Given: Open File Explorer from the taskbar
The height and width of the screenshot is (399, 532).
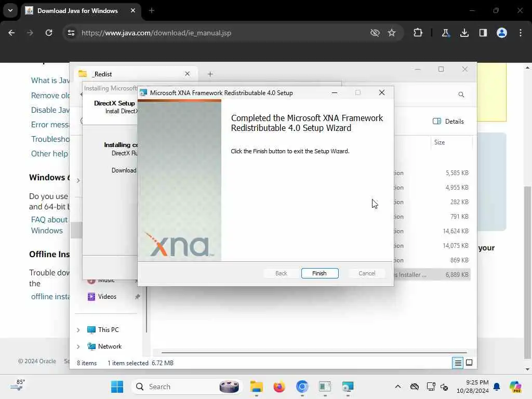Looking at the screenshot, I should pyautogui.click(x=257, y=387).
